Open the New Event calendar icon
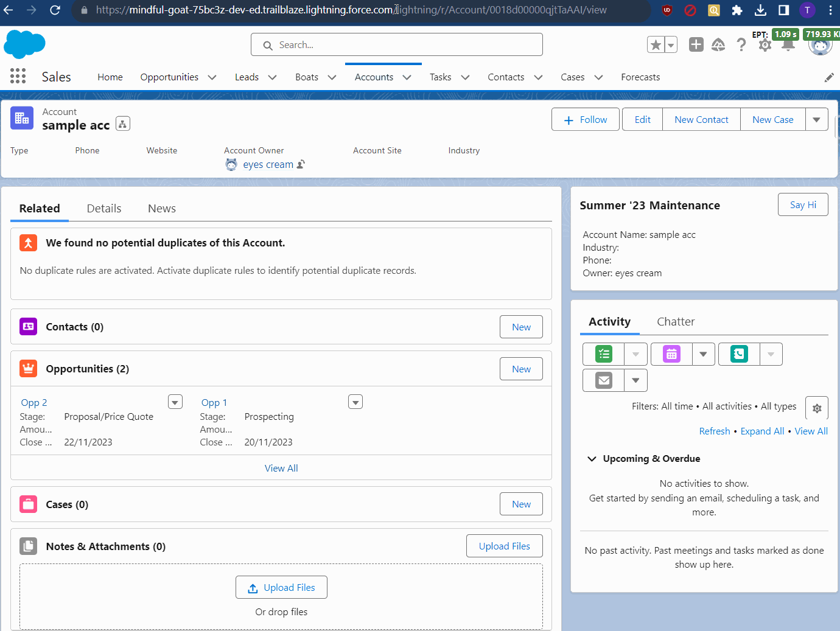 671,354
